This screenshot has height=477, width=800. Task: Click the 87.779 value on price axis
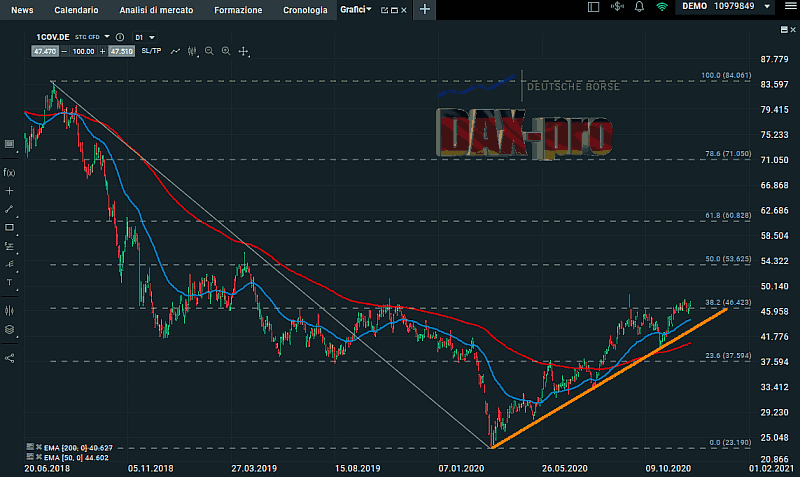coord(774,59)
